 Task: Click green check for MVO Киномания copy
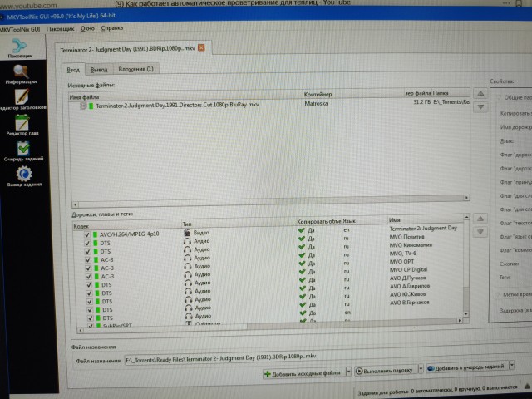[x=302, y=247]
